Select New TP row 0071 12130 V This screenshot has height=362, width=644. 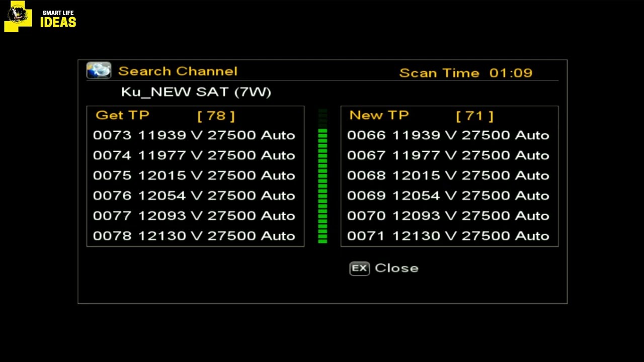448,236
